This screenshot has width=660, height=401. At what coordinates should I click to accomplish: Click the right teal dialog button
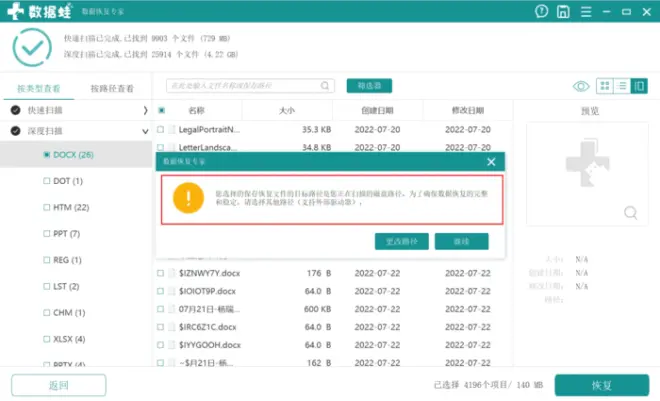(x=461, y=242)
